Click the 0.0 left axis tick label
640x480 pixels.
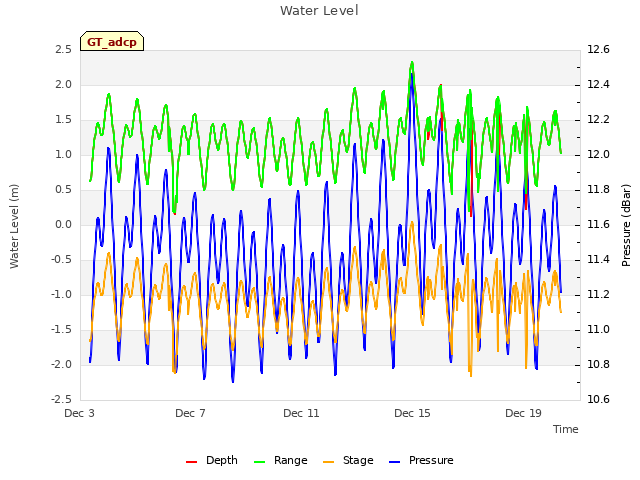pyautogui.click(x=64, y=225)
